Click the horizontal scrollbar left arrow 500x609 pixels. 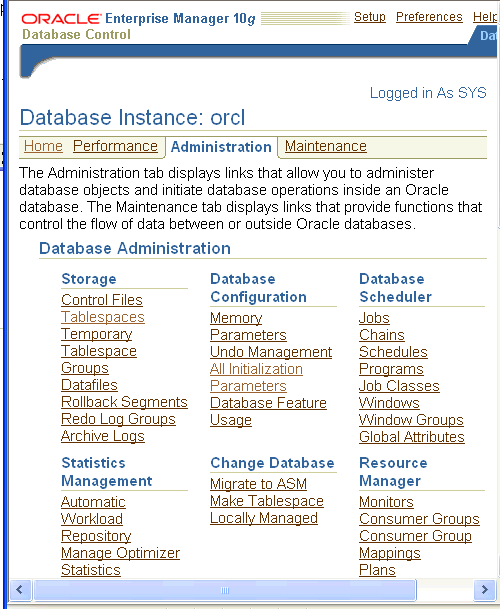pos(19,590)
